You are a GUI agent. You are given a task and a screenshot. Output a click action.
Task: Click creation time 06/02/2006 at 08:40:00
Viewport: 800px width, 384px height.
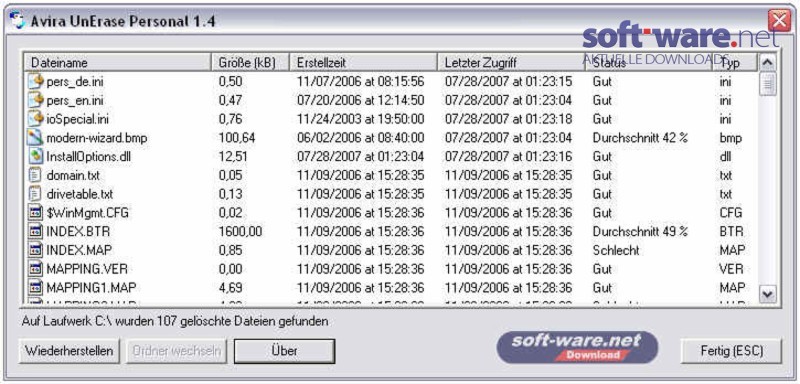(361, 138)
